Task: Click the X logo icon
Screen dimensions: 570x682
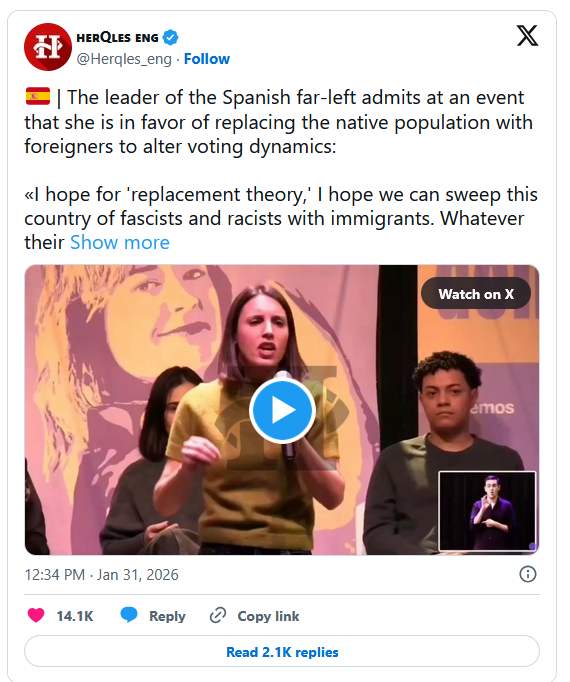Action: coord(527,35)
